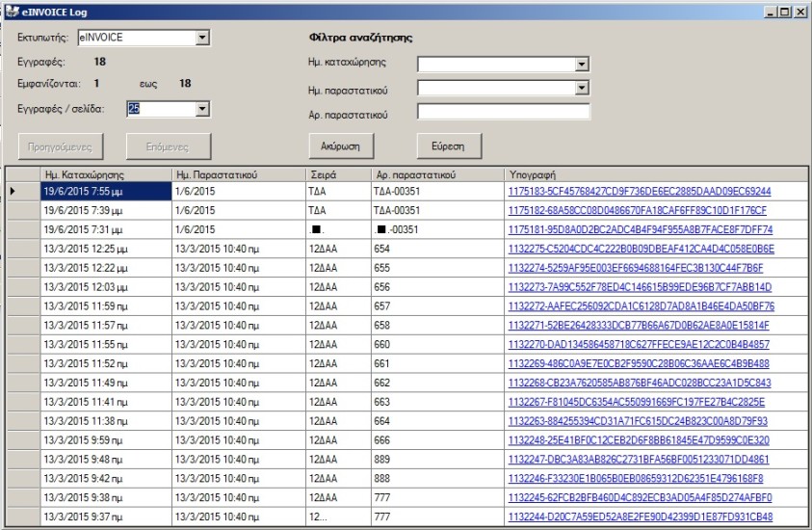
Task: Expand the Ημ. παραστατικού date filter dropdown
Action: 582,88
